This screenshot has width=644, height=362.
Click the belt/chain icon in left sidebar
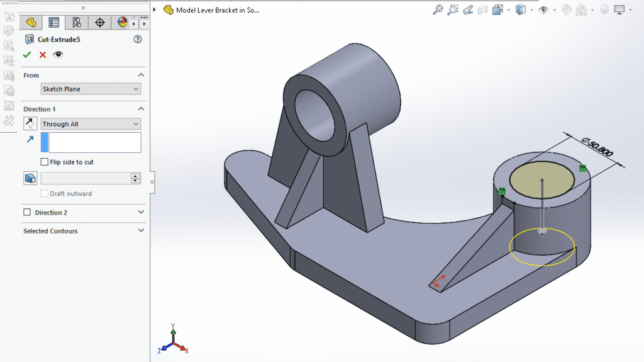(9, 121)
